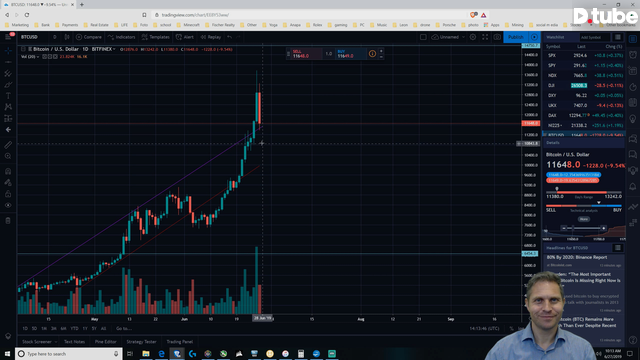The height and width of the screenshot is (360, 640).
Task: Open the Unnamed layout dropdown
Action: pos(448,37)
